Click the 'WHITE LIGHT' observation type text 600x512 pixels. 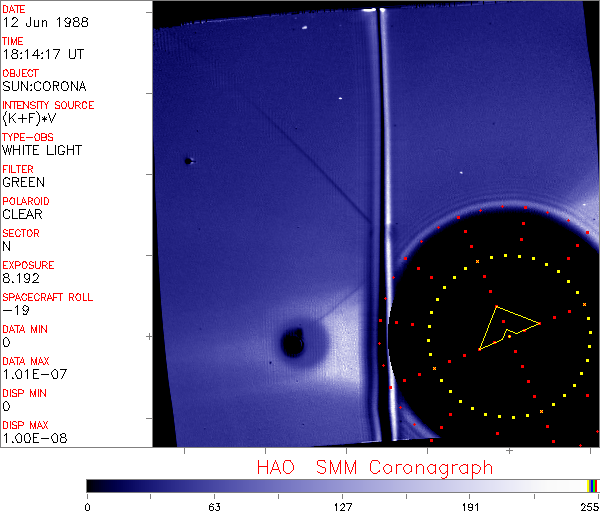[42, 150]
